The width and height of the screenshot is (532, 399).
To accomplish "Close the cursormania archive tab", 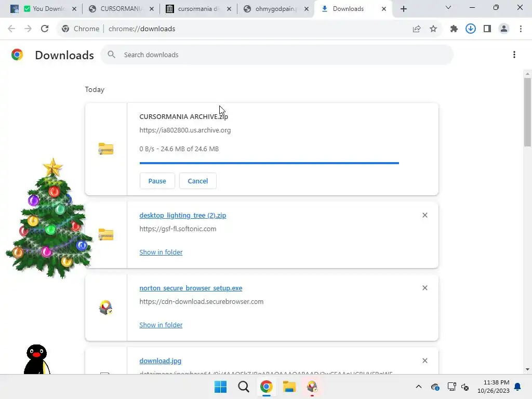I will tap(229, 9).
